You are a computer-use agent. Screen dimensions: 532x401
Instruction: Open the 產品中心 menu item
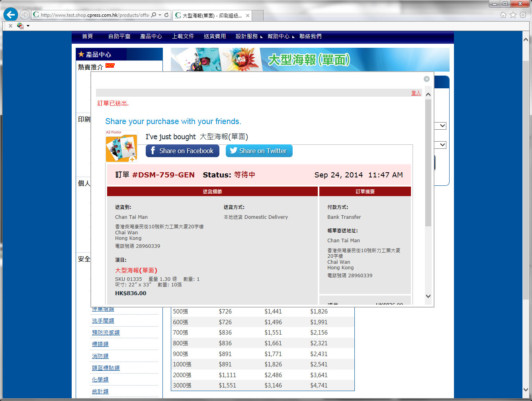point(151,36)
